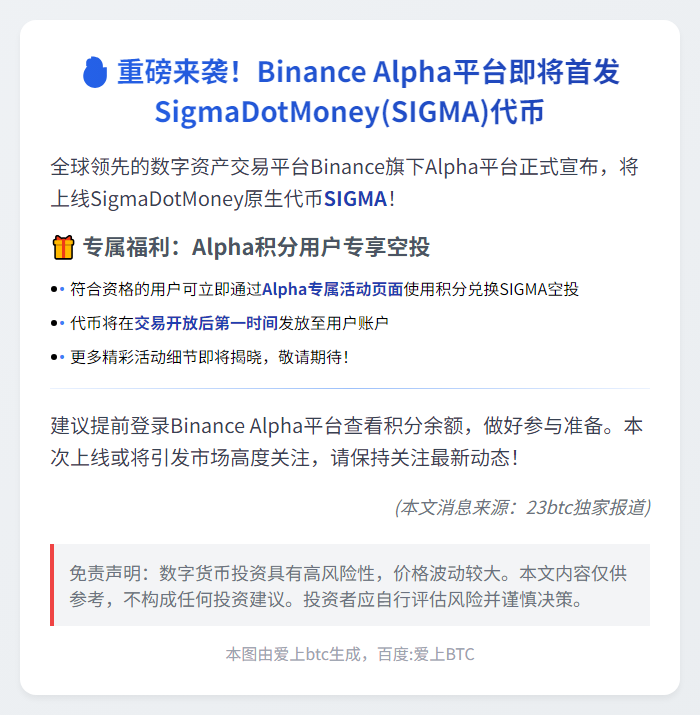The image size is (700, 715).
Task: Click the SigmaDotMoney(SIGMA)代币 title line
Action: 350,112
